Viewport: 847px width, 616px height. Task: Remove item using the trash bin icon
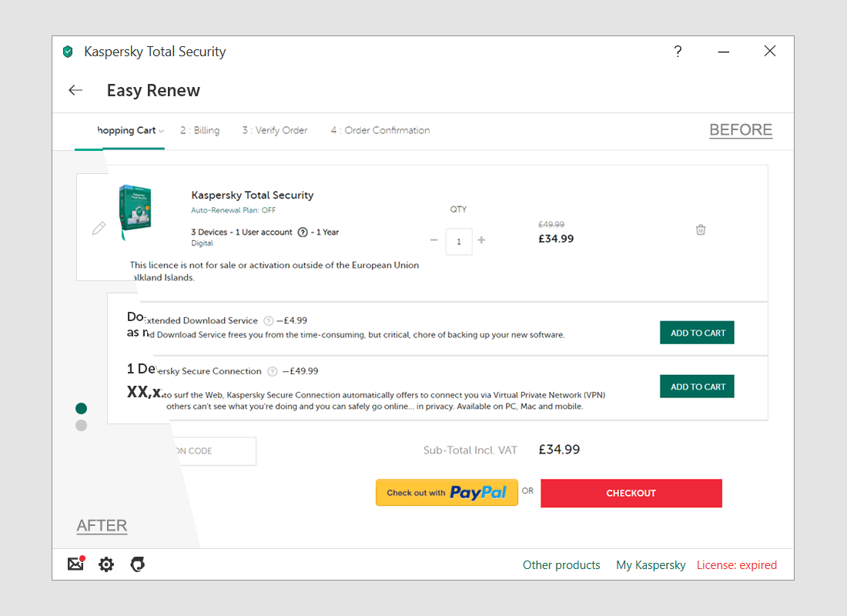click(x=701, y=229)
